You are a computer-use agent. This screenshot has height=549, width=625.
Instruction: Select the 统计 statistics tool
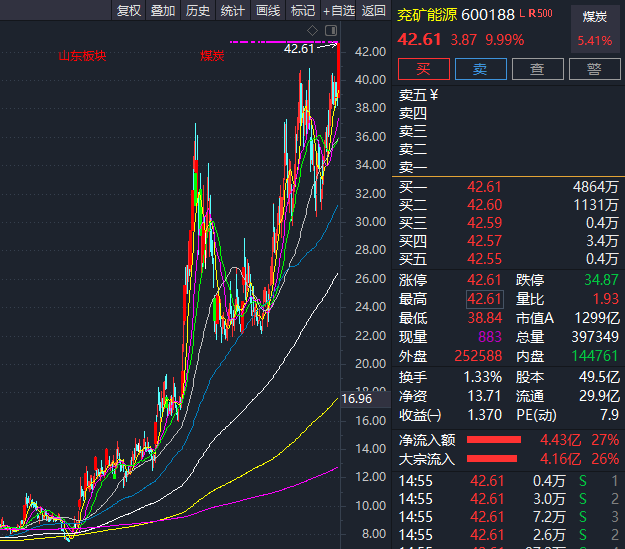click(x=232, y=11)
